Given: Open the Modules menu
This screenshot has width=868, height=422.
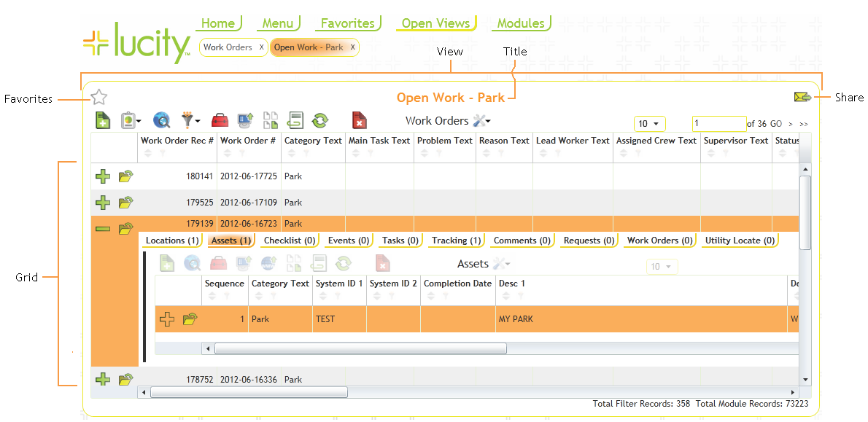Looking at the screenshot, I should pyautogui.click(x=520, y=23).
